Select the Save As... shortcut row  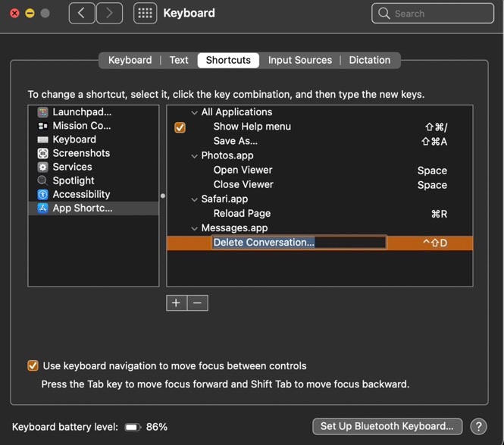(x=320, y=141)
